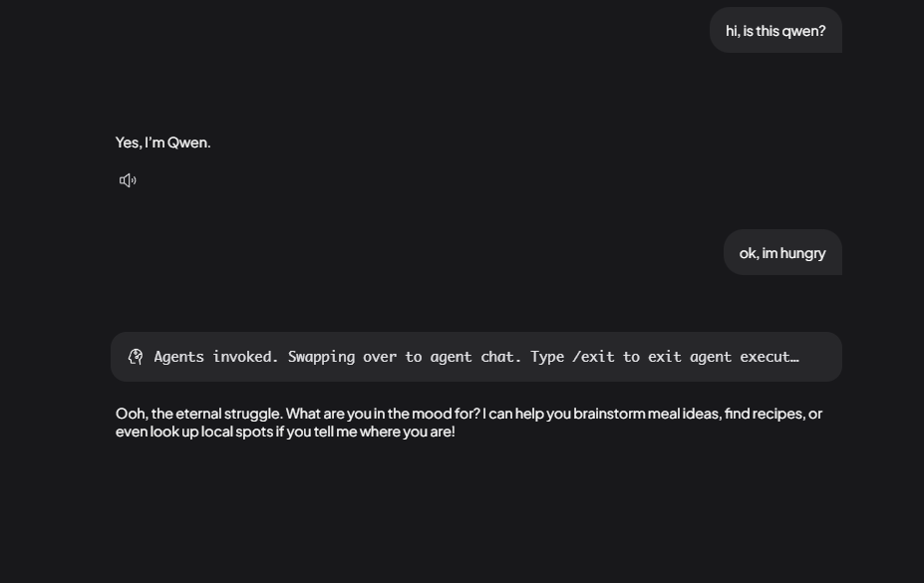The image size is (924, 583).
Task: Click the agent head icon in banner
Action: pos(136,357)
